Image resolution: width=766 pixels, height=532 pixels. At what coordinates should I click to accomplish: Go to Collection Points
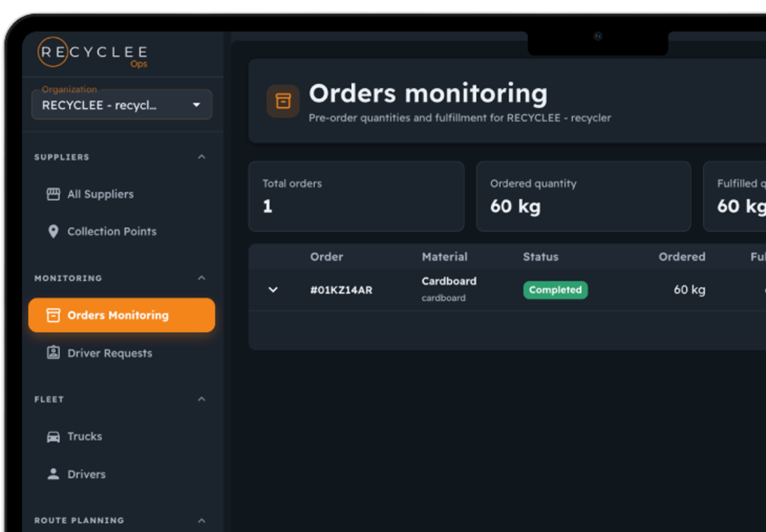pos(122,231)
